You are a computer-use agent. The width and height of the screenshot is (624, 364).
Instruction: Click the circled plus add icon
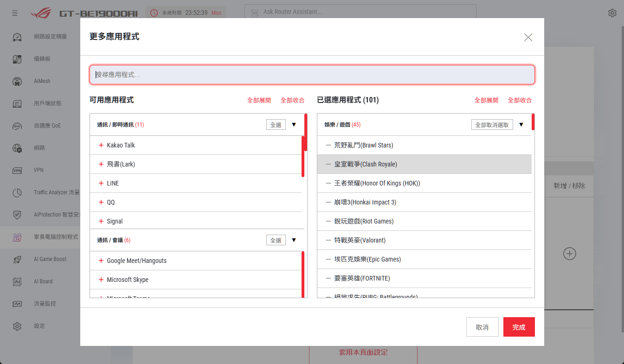point(570,254)
